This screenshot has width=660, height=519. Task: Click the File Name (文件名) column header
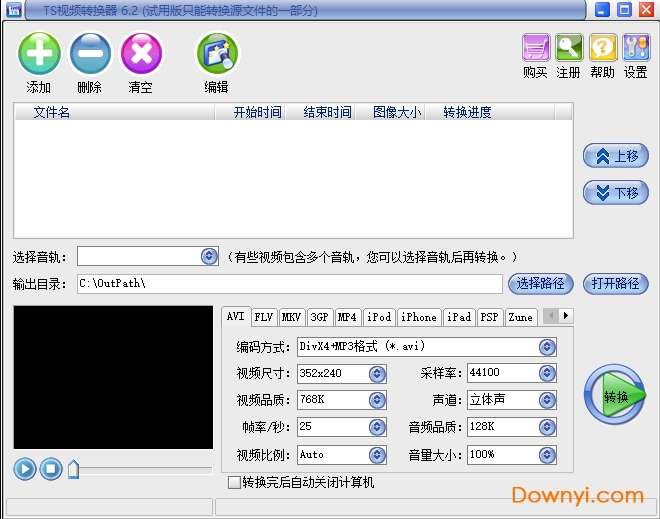tap(114, 112)
